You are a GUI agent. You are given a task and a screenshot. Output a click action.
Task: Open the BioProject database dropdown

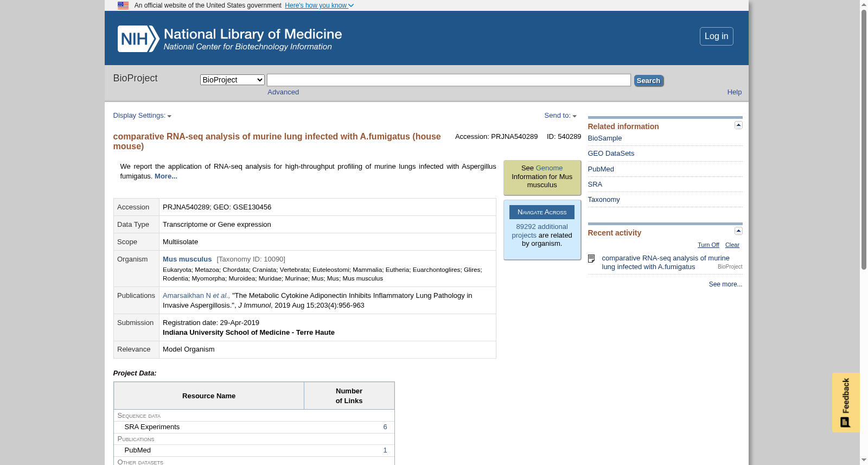coord(232,80)
